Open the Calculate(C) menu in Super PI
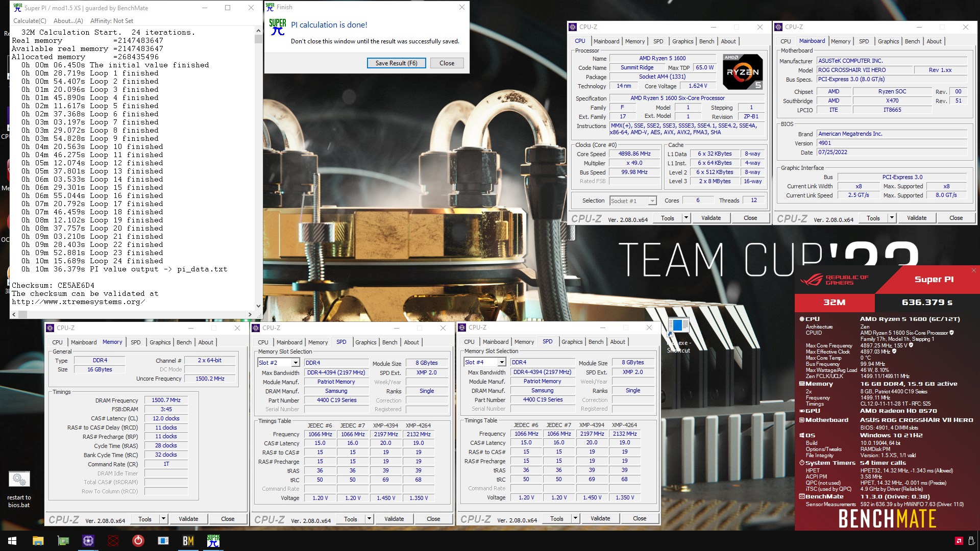This screenshot has width=980, height=551. (30, 21)
